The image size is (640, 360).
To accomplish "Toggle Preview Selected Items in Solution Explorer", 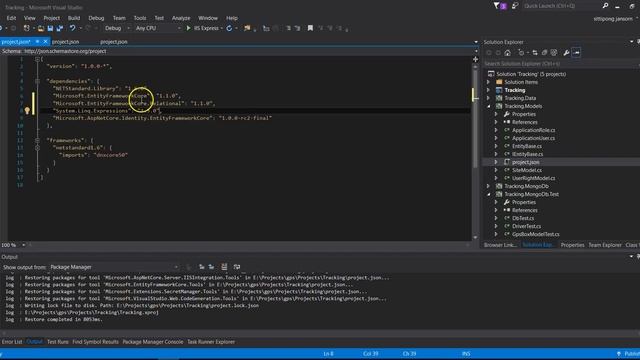I will click(x=576, y=53).
